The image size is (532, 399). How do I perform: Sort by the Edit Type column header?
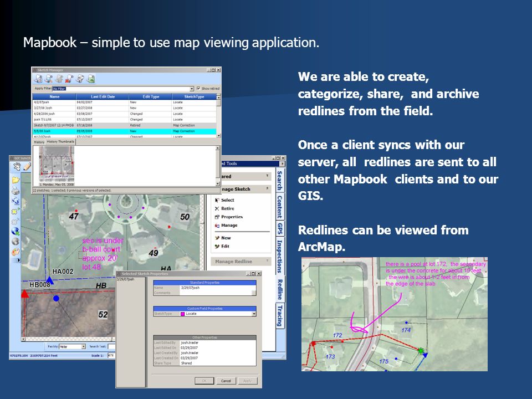click(151, 96)
